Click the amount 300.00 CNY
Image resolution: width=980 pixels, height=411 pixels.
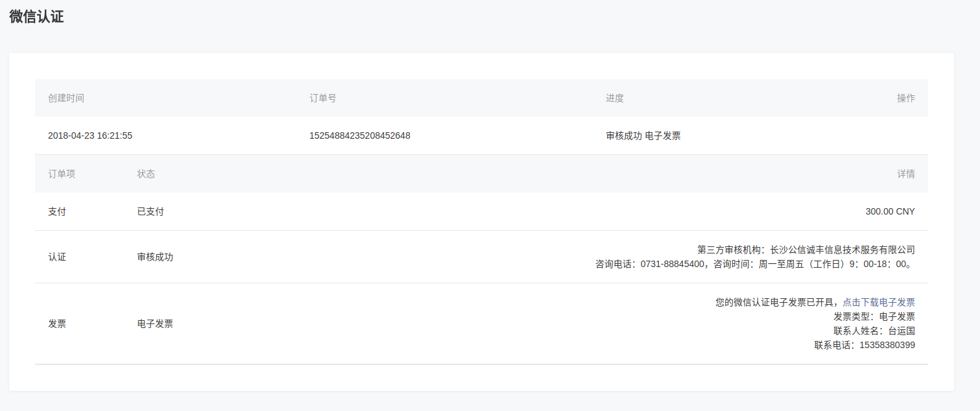(x=890, y=211)
